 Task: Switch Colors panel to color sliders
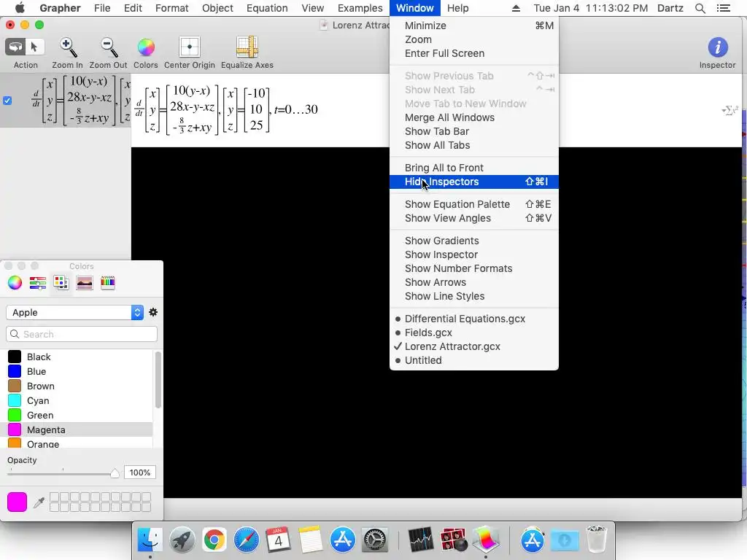click(38, 283)
